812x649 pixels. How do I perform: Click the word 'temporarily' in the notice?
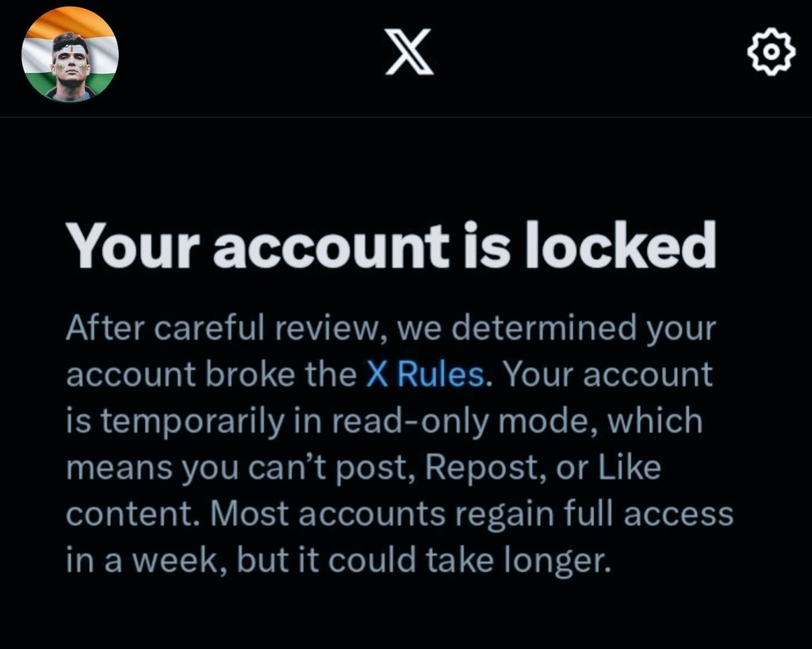click(193, 422)
